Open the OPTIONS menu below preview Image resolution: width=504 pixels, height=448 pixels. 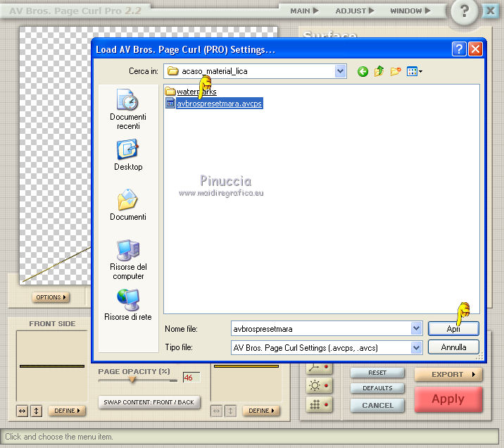(x=51, y=297)
